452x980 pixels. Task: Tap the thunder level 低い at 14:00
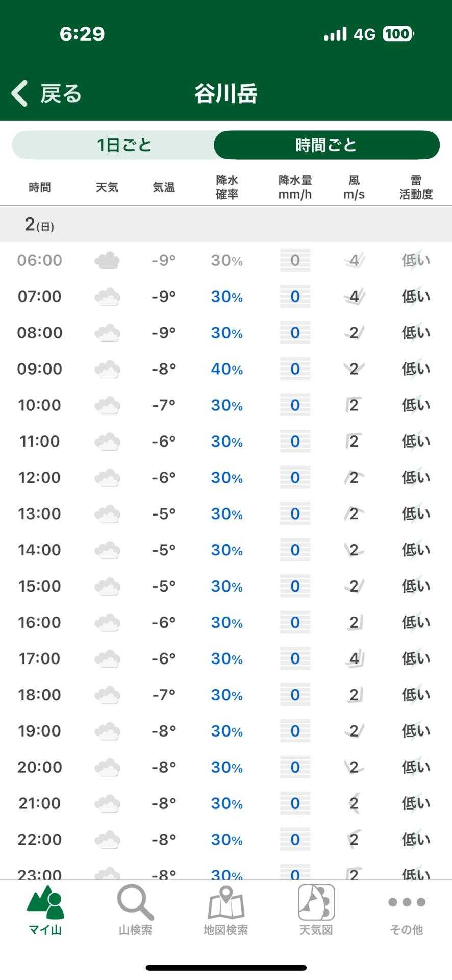(416, 550)
